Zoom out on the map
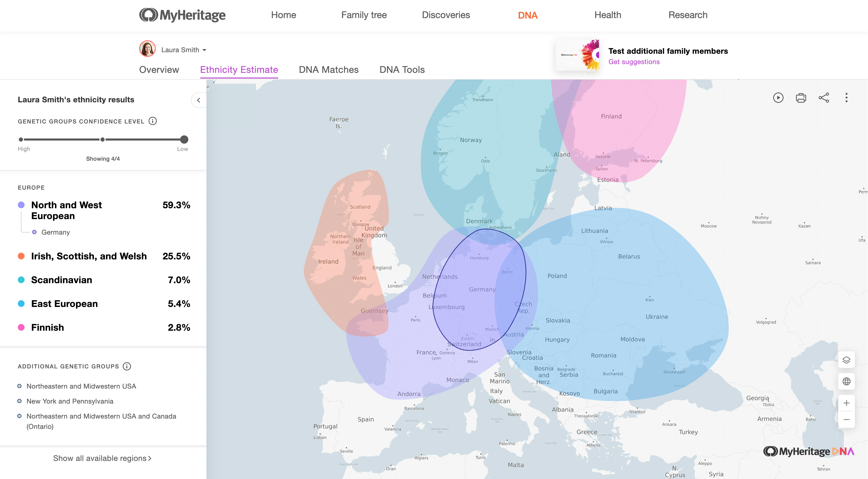 (x=847, y=420)
